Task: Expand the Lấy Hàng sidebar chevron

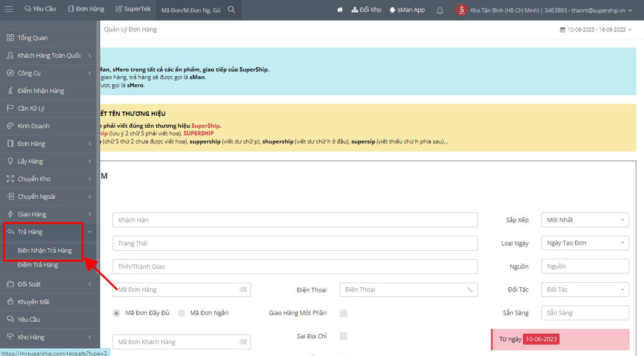Action: click(x=90, y=161)
